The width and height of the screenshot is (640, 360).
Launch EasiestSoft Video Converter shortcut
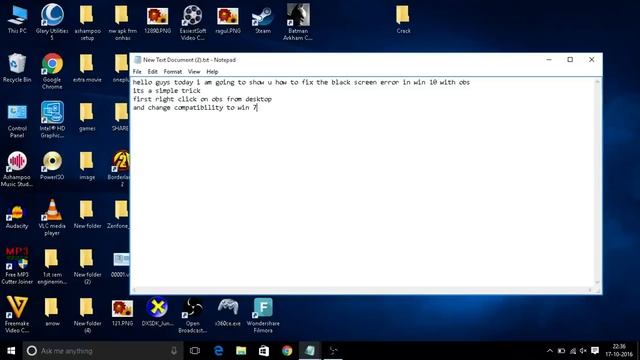coord(193,22)
